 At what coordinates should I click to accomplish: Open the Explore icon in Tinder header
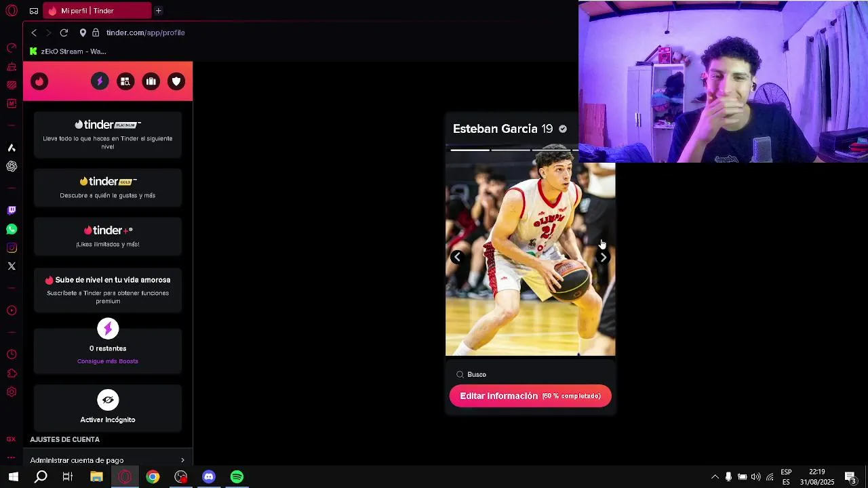[125, 81]
